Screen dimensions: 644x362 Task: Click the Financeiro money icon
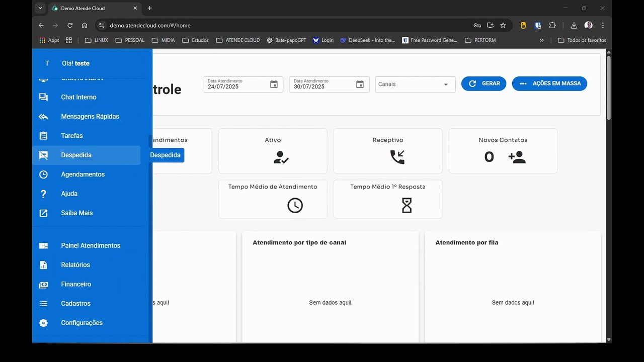(44, 285)
